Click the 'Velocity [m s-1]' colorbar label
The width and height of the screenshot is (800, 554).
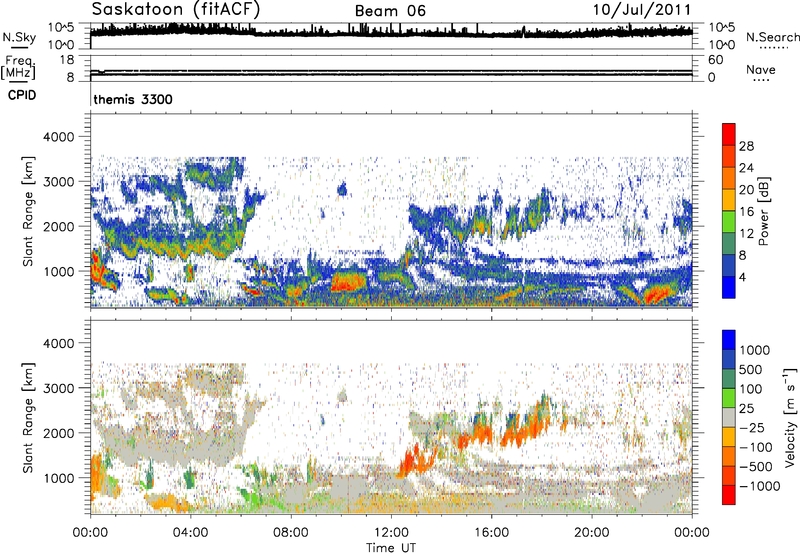(790, 417)
